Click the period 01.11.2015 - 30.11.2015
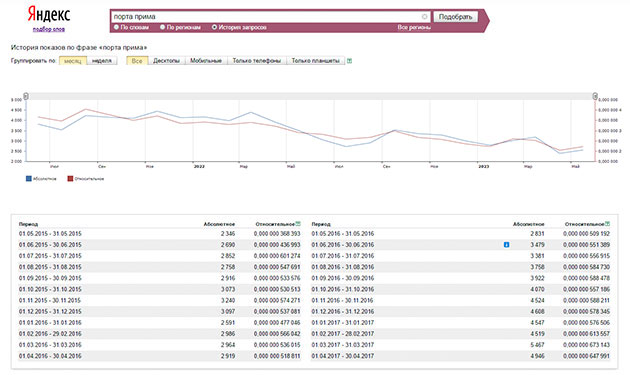Screen dimensions: 630x375 click(x=50, y=300)
